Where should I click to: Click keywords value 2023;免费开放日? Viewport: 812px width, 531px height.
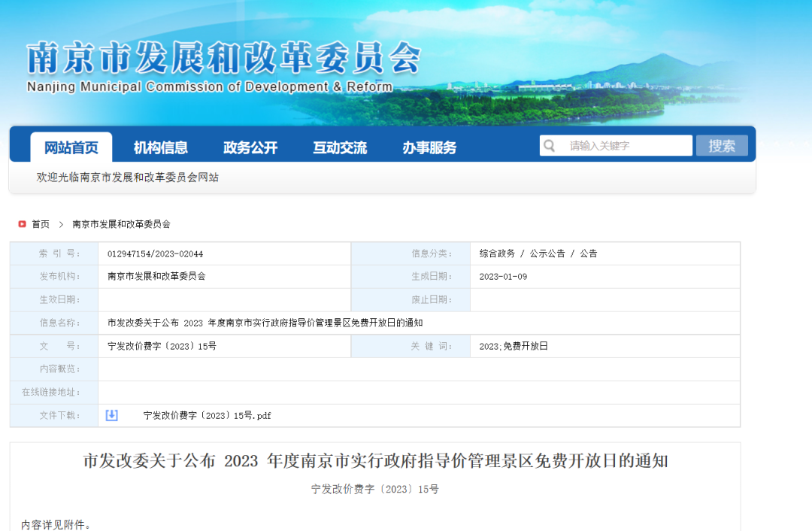pos(514,346)
